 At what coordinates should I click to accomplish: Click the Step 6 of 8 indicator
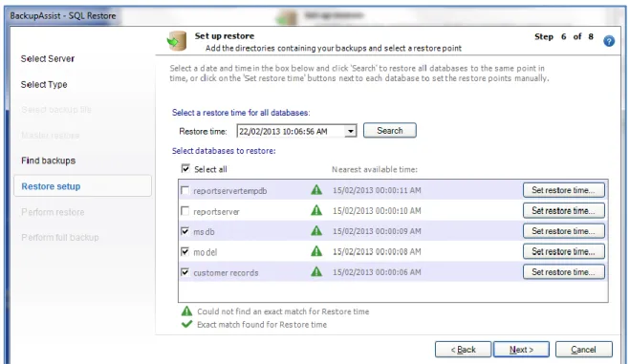point(564,36)
